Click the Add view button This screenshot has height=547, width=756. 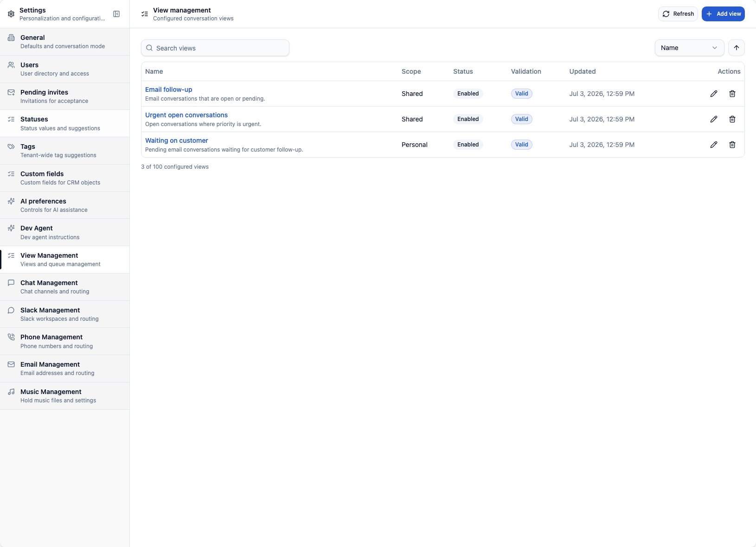pos(723,14)
